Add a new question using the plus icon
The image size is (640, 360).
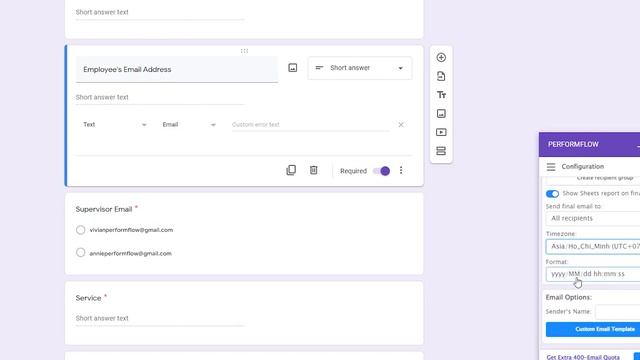(x=441, y=58)
